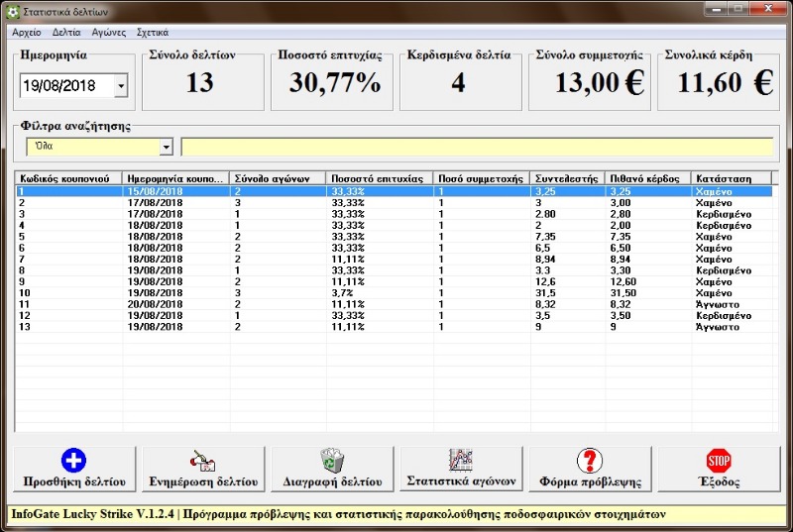
Task: Open the Αρχείο menu
Action: [26, 32]
